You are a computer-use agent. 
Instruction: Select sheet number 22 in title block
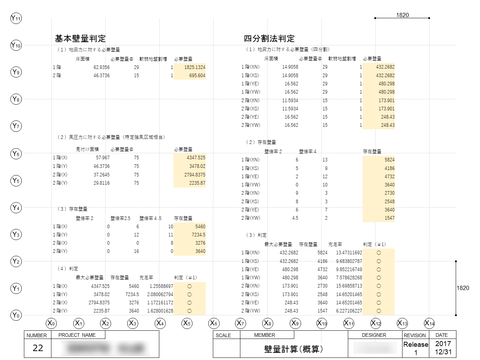point(38,348)
